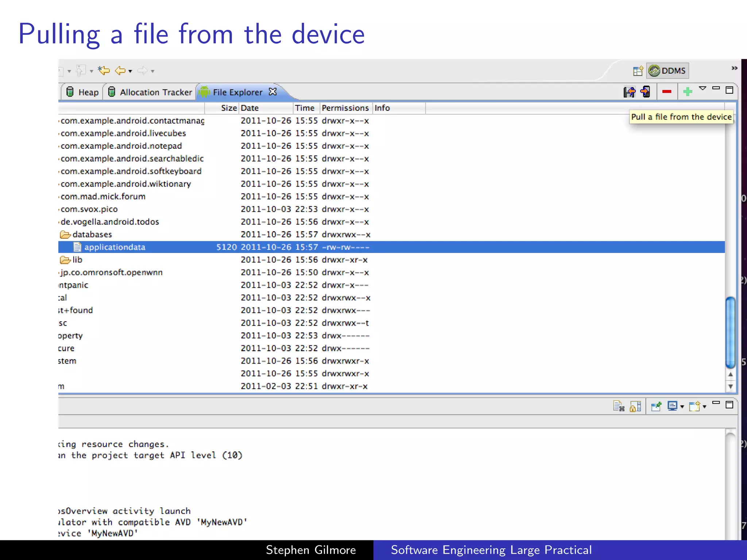Select the databases folder row
Screen dimensions: 747x560
391,234
